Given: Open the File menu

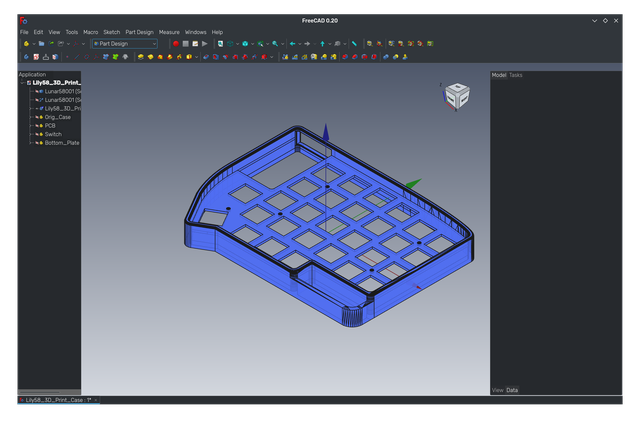Looking at the screenshot, I should click(24, 32).
